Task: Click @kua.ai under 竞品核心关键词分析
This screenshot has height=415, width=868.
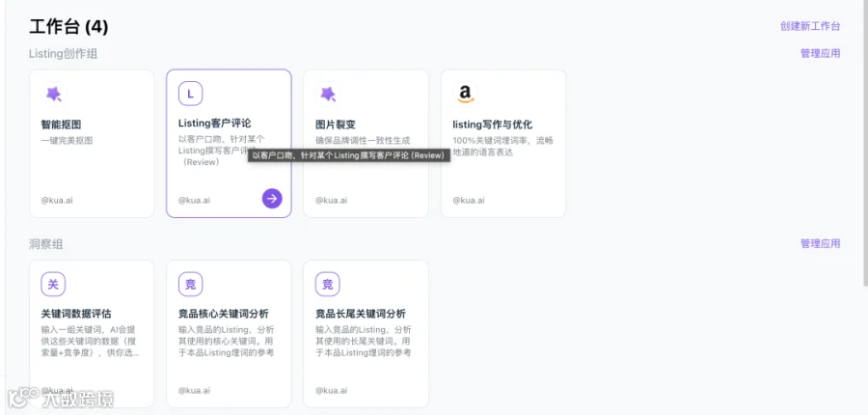Action: [x=194, y=390]
